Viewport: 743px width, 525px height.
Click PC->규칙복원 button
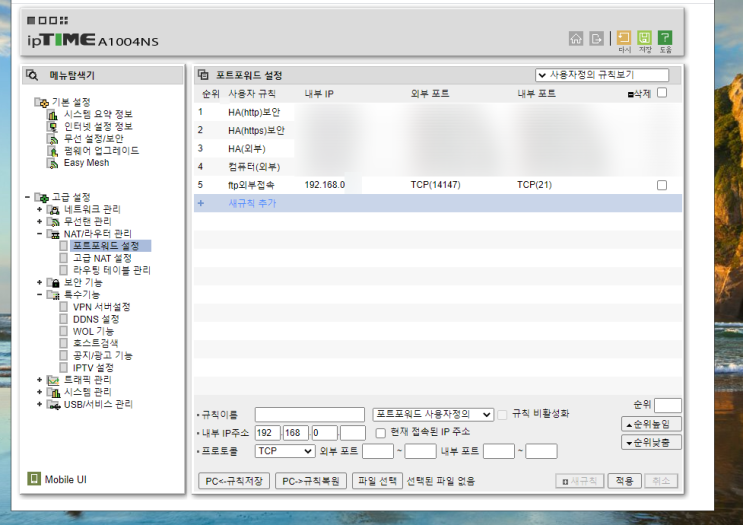[x=311, y=481]
